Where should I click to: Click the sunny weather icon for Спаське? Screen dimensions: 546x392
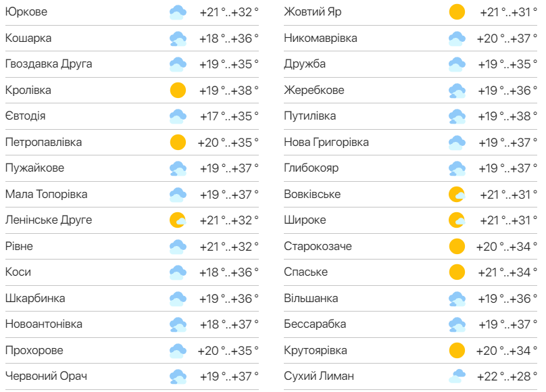click(458, 272)
